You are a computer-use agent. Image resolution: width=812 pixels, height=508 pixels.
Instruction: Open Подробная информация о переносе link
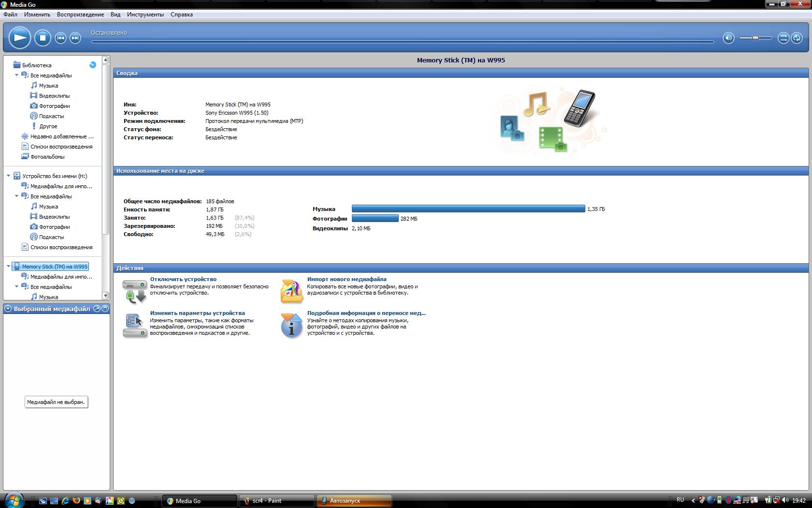(366, 313)
